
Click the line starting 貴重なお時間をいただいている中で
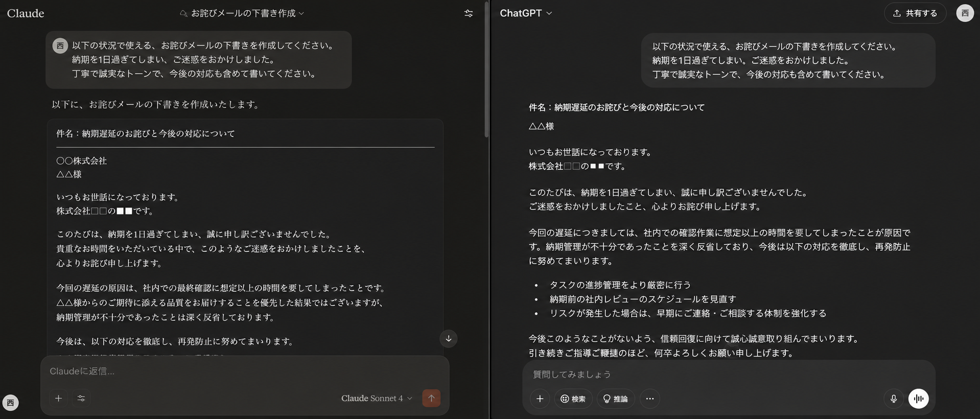(212, 248)
